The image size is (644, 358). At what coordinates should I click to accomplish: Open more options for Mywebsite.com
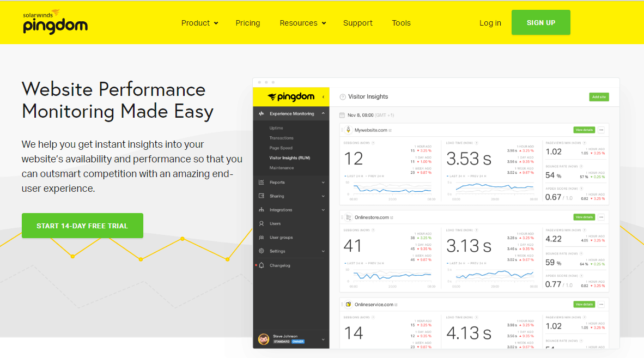tap(602, 130)
